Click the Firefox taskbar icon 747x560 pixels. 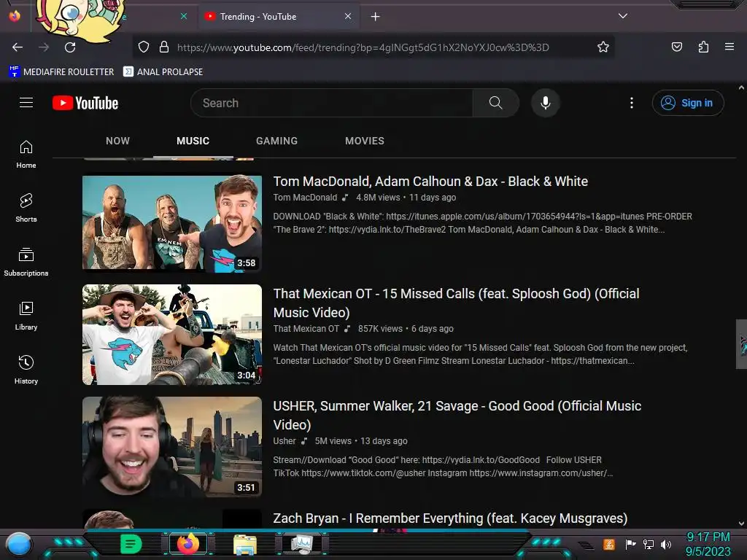click(187, 544)
